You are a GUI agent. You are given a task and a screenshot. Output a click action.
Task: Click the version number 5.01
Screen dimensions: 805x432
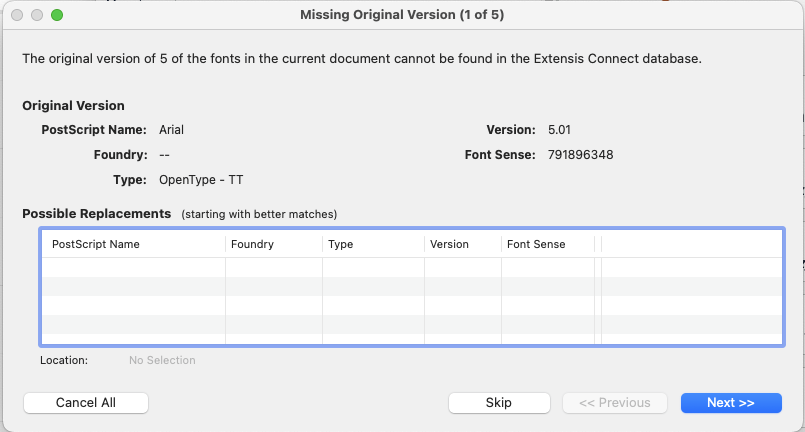tap(560, 130)
